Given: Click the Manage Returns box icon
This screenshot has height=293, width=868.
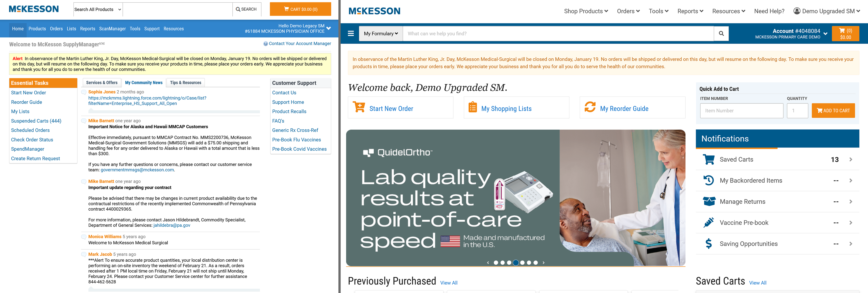Looking at the screenshot, I should (708, 202).
